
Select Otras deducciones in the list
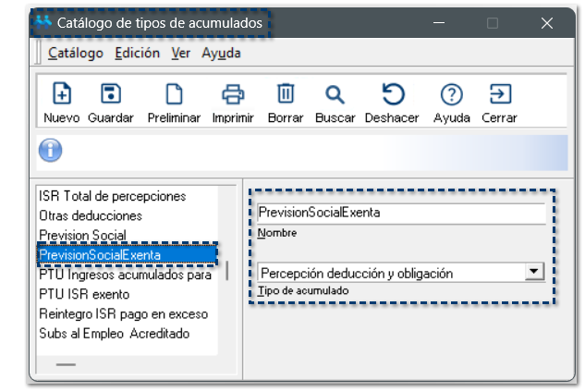click(x=90, y=215)
